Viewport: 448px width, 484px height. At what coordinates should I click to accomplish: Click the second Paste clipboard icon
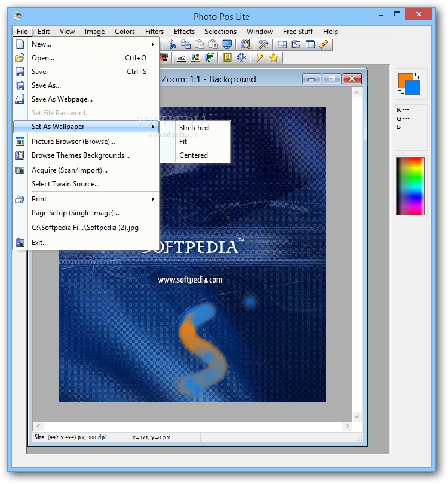(x=213, y=44)
